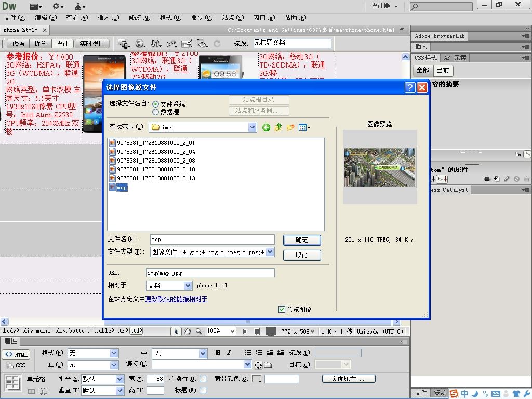The image size is (532, 399).
Task: Click the point-to-file target icon beside link field
Action: coord(258,365)
